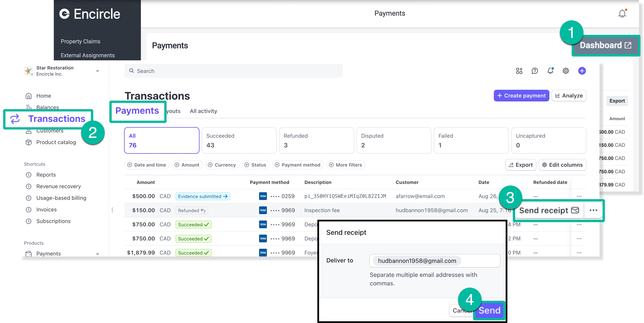Click the blue plus create icon
The height and width of the screenshot is (323, 644).
coord(582,71)
